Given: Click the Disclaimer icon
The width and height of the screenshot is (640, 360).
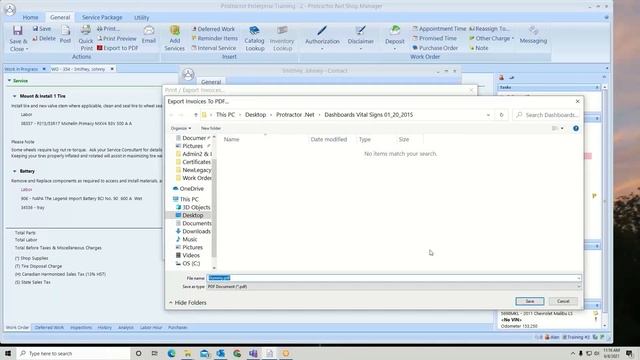Looking at the screenshot, I should 360,37.
